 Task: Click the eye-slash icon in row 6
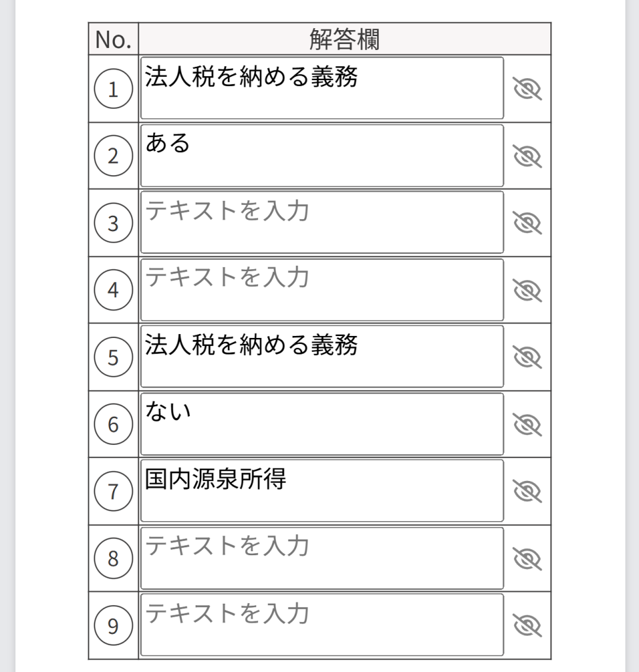[x=527, y=425]
